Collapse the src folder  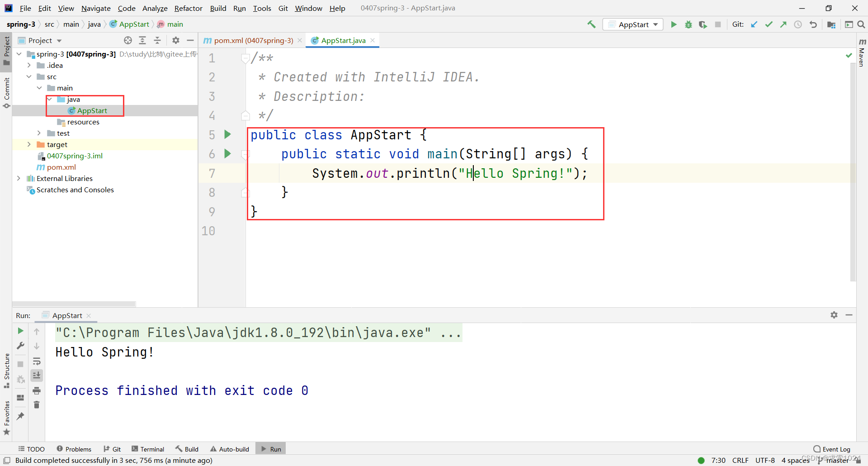click(x=29, y=76)
